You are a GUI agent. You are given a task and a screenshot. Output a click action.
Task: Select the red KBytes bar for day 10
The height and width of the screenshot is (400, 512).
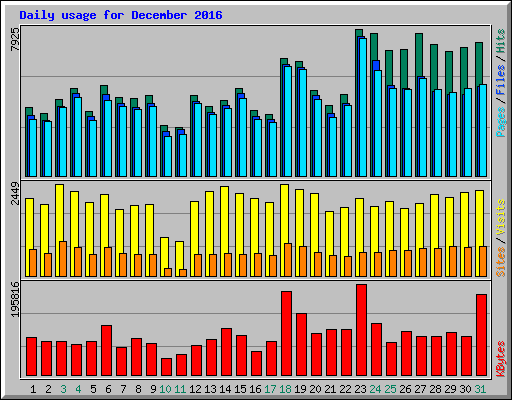(166, 367)
